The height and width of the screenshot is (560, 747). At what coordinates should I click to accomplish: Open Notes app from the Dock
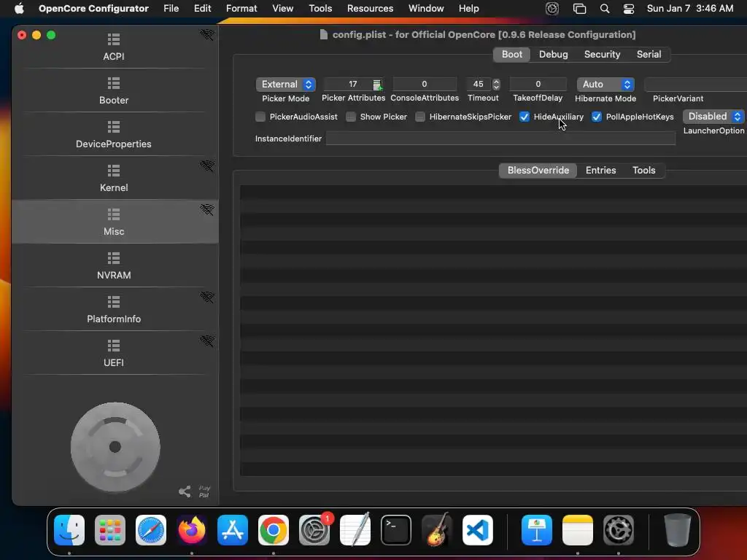[578, 530]
